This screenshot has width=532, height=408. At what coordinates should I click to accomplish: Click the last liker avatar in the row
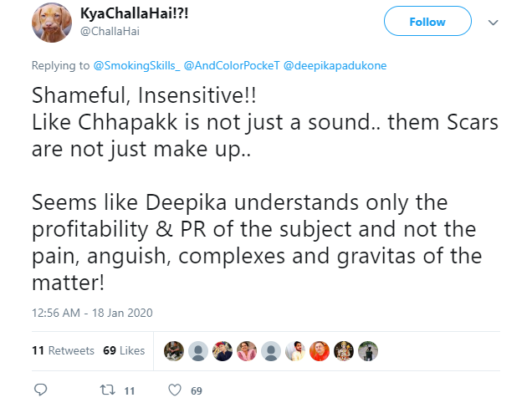pyautogui.click(x=368, y=351)
